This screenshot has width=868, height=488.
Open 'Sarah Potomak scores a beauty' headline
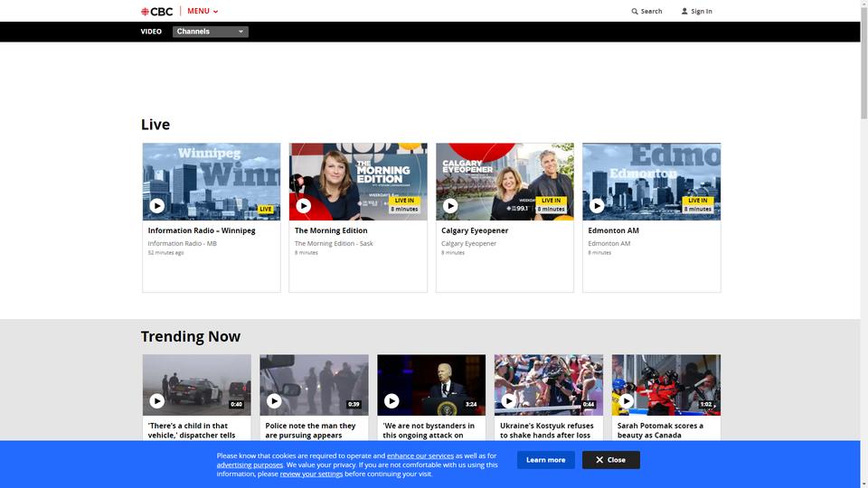point(660,430)
